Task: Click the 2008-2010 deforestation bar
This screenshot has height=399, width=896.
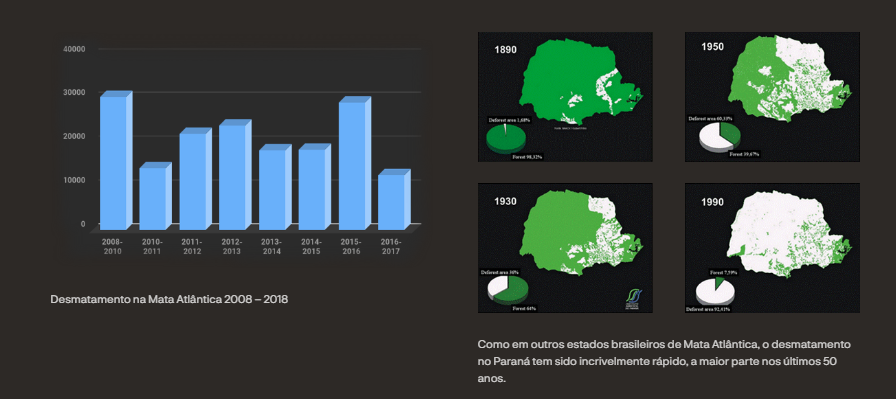Action: [117, 160]
